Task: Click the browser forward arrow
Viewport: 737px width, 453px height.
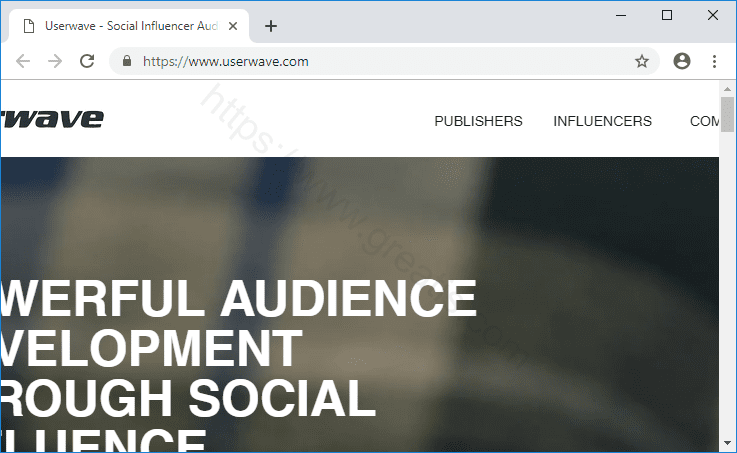Action: (x=55, y=61)
